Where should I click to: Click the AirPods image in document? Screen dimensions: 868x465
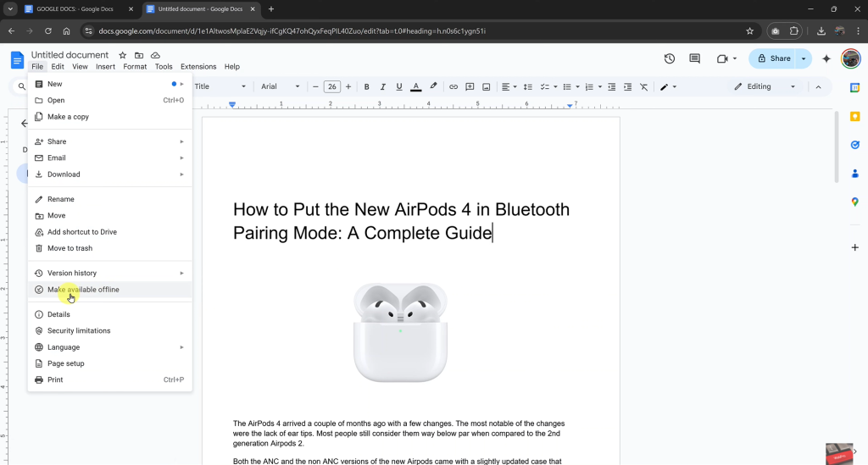[x=400, y=332]
